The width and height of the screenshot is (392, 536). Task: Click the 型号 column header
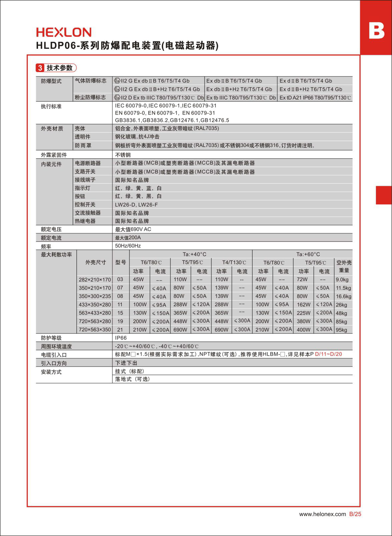121,262
